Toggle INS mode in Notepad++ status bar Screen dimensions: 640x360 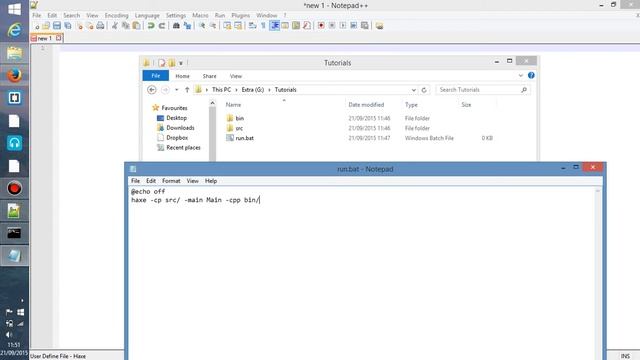[625, 356]
